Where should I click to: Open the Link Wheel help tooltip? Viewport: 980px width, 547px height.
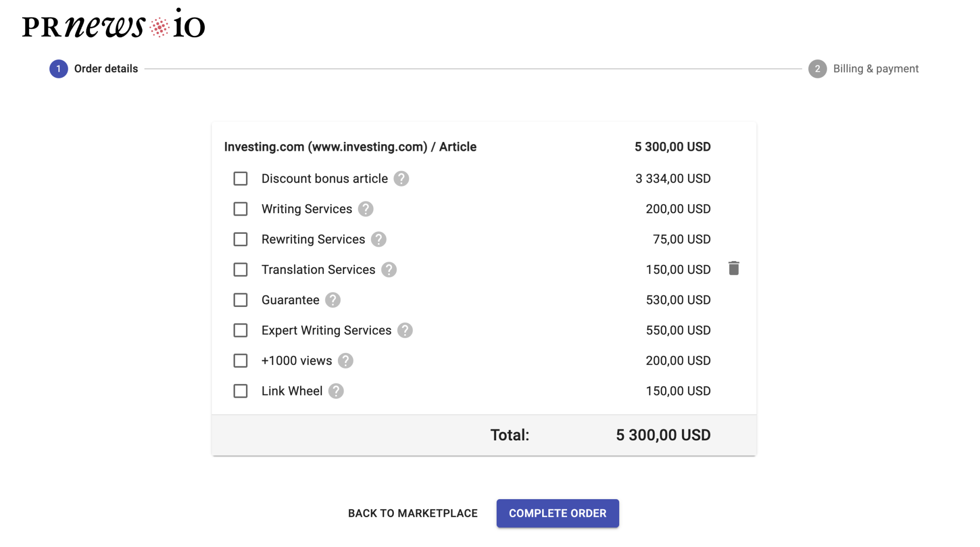pyautogui.click(x=336, y=391)
